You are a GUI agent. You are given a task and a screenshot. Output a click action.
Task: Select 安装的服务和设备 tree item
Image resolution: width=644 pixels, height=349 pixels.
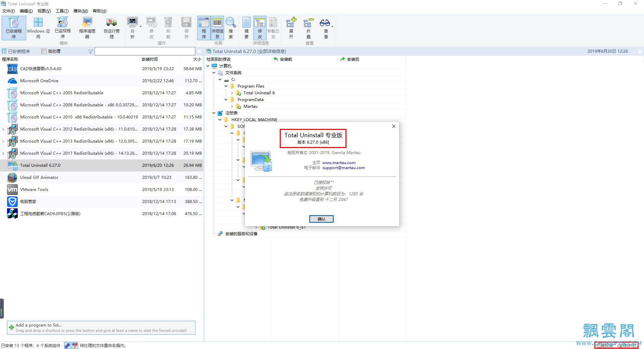pyautogui.click(x=241, y=234)
